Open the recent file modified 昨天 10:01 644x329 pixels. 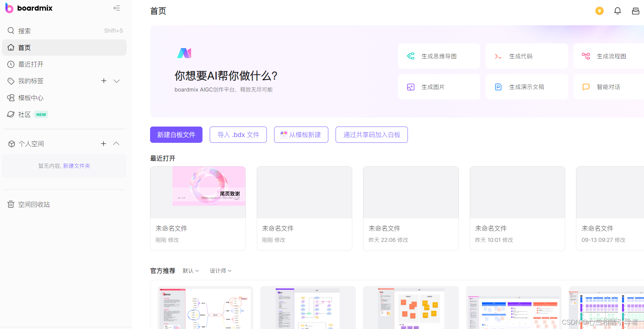517,208
